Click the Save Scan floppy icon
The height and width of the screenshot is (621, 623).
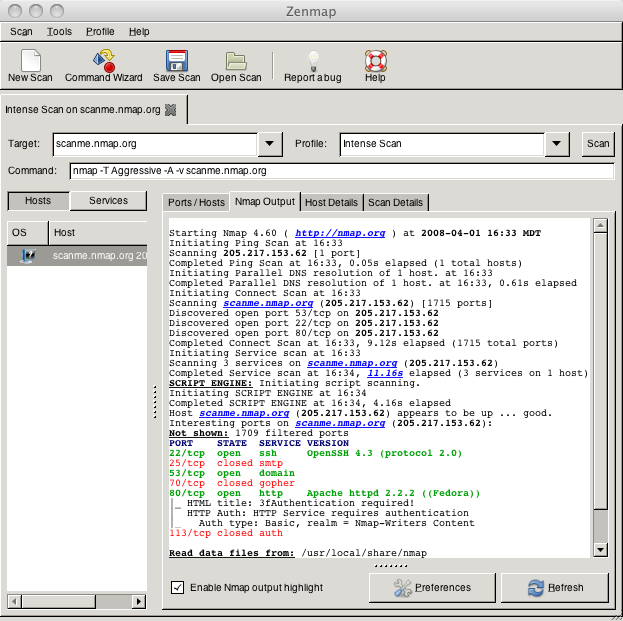click(x=177, y=60)
